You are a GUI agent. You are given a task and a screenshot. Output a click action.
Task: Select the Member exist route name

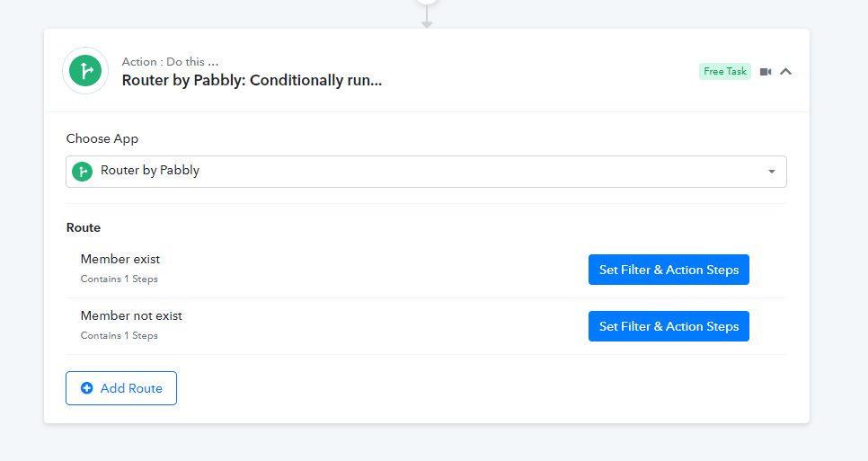tap(120, 259)
